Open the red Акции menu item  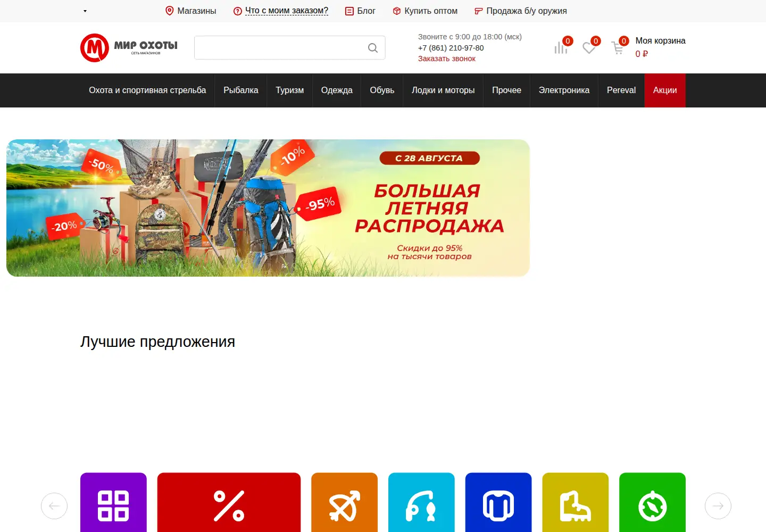click(665, 90)
